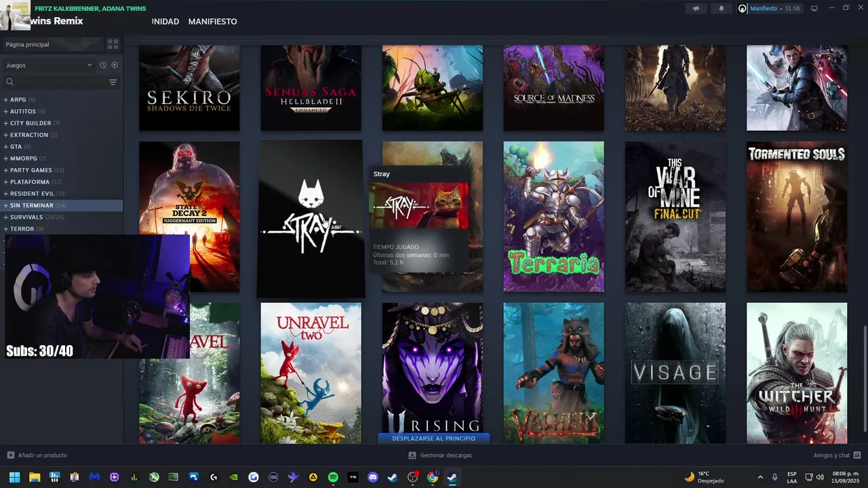
Task: Switch to Big Picture mode icon
Action: click(x=814, y=8)
